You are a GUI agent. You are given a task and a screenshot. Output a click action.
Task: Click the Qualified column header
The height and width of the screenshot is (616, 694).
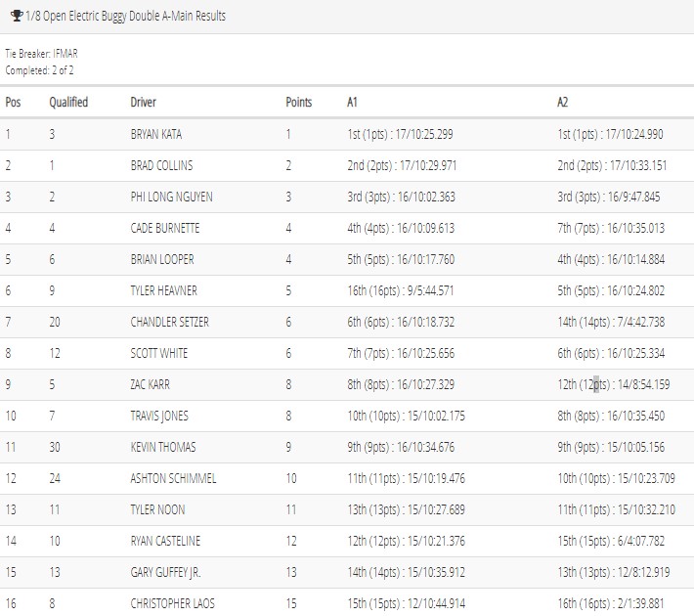tap(68, 103)
